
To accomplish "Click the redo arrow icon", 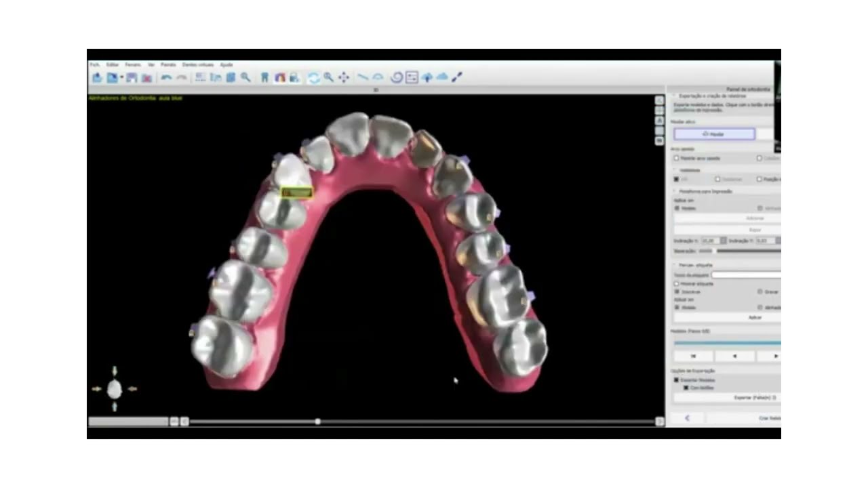I will point(182,78).
